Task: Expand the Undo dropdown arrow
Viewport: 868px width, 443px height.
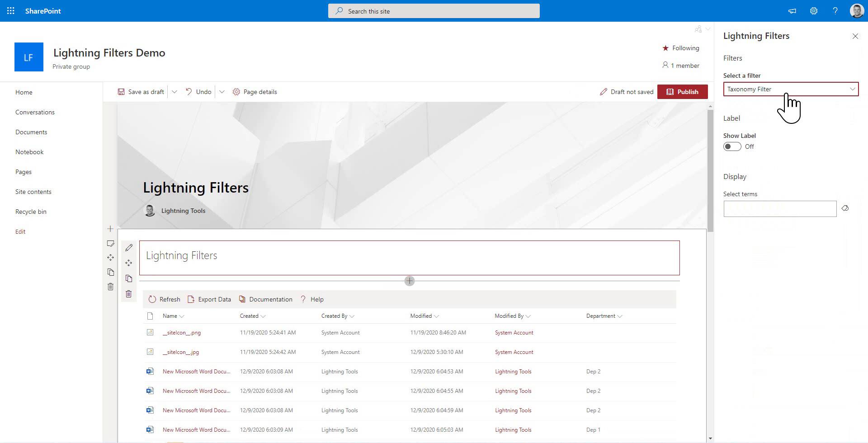Action: point(222,92)
